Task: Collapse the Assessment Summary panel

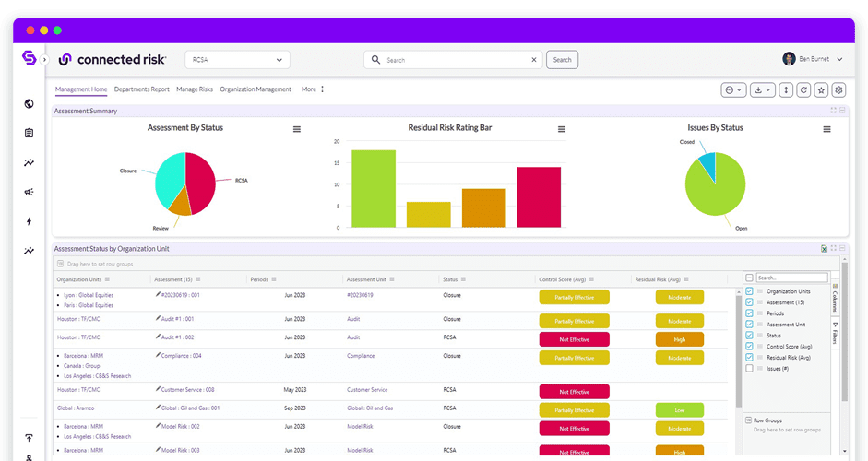Action: [842, 111]
